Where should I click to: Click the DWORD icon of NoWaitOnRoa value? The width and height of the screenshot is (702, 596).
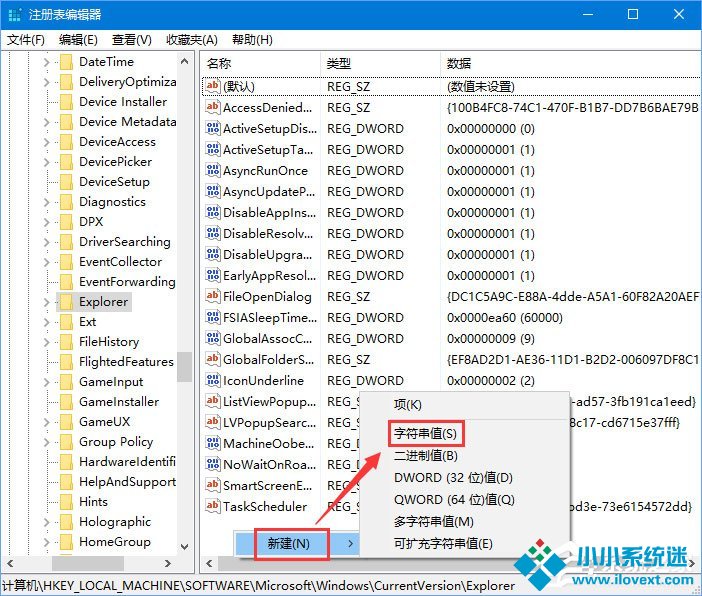click(212, 464)
